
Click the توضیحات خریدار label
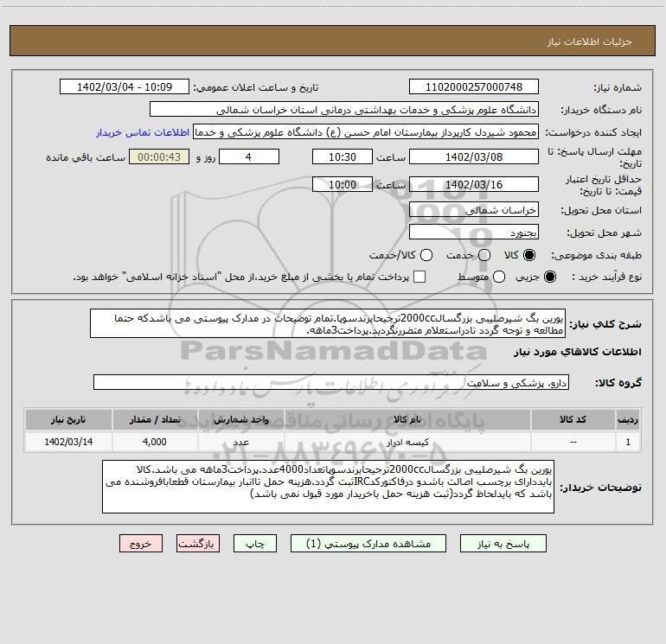(600, 488)
